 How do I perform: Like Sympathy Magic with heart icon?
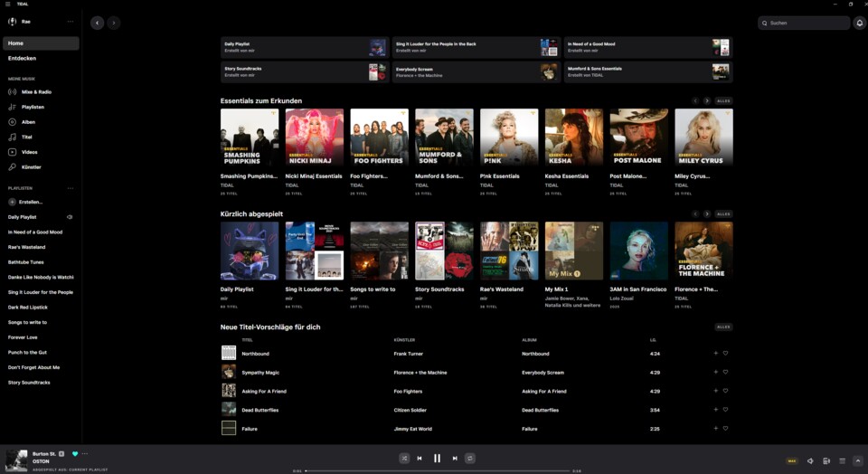[x=726, y=372]
